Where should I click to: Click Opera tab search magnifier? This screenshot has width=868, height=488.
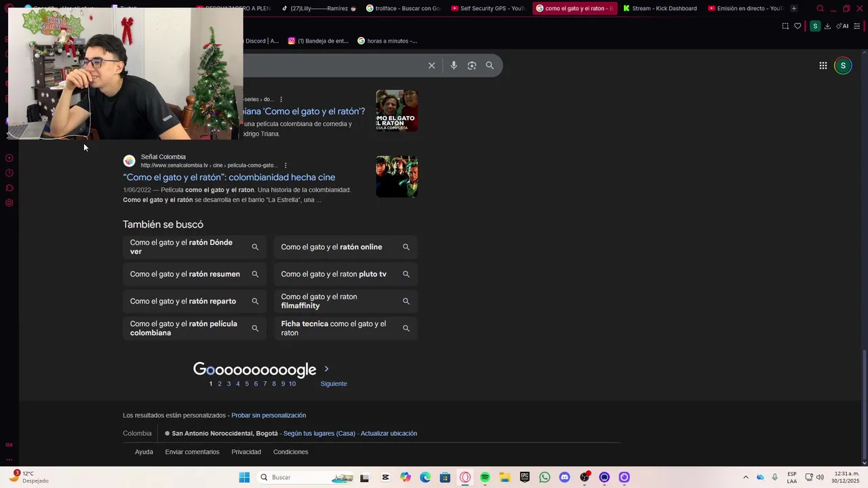[x=820, y=9]
